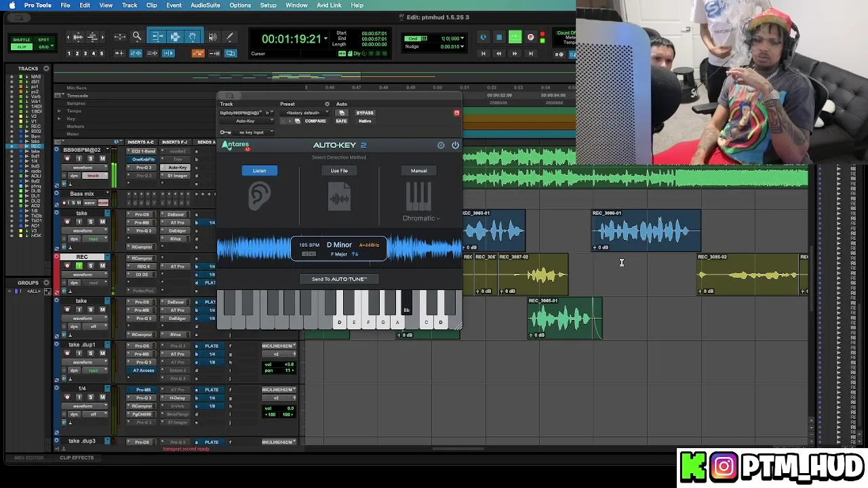The height and width of the screenshot is (488, 868).
Task: Click the Apple menu icon
Action: (12, 5)
